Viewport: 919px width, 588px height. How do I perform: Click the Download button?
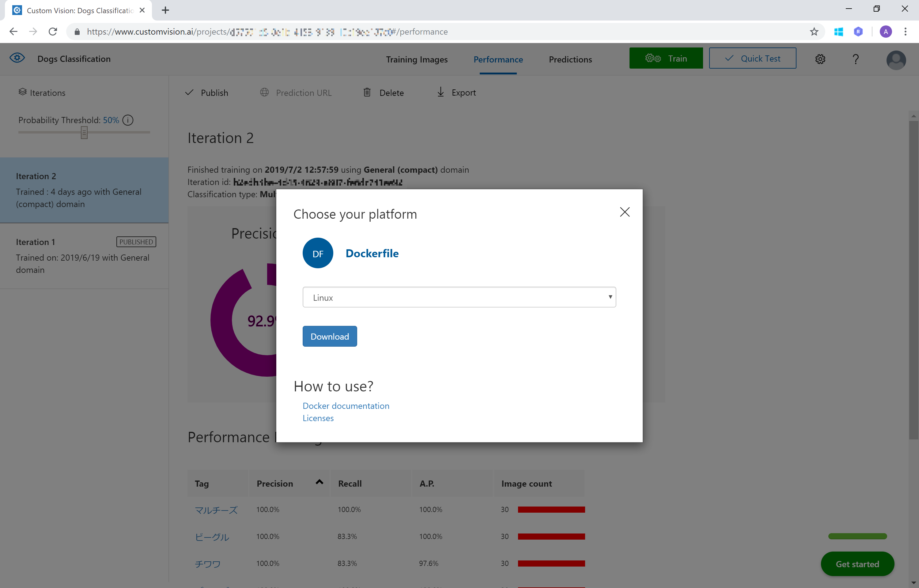point(330,336)
